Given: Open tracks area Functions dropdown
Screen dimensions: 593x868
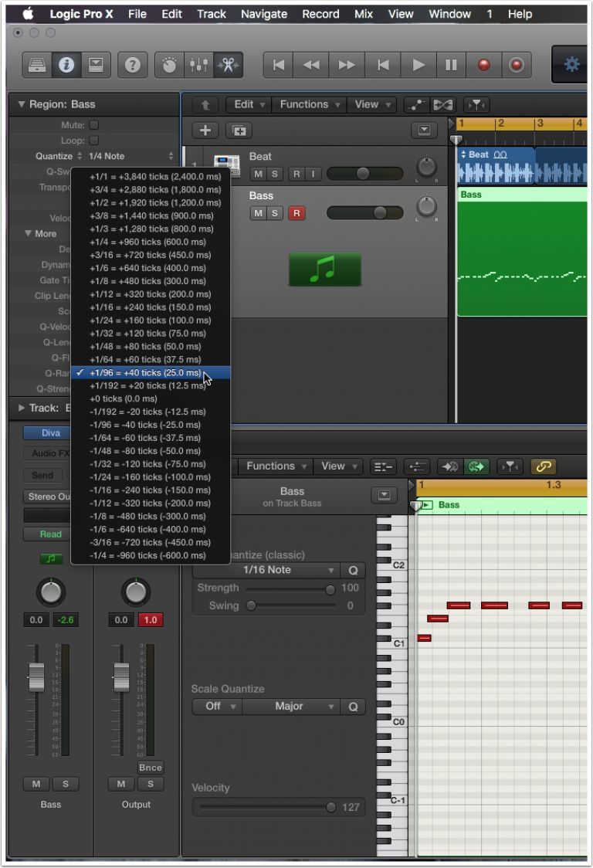Looking at the screenshot, I should click(x=309, y=104).
